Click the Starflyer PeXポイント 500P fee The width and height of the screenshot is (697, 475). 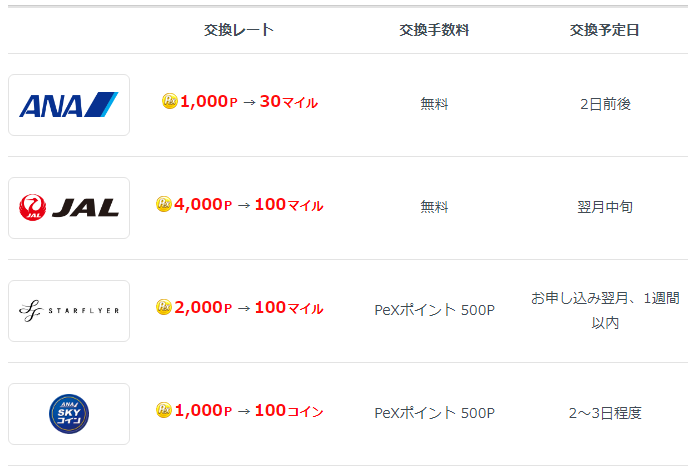click(434, 310)
